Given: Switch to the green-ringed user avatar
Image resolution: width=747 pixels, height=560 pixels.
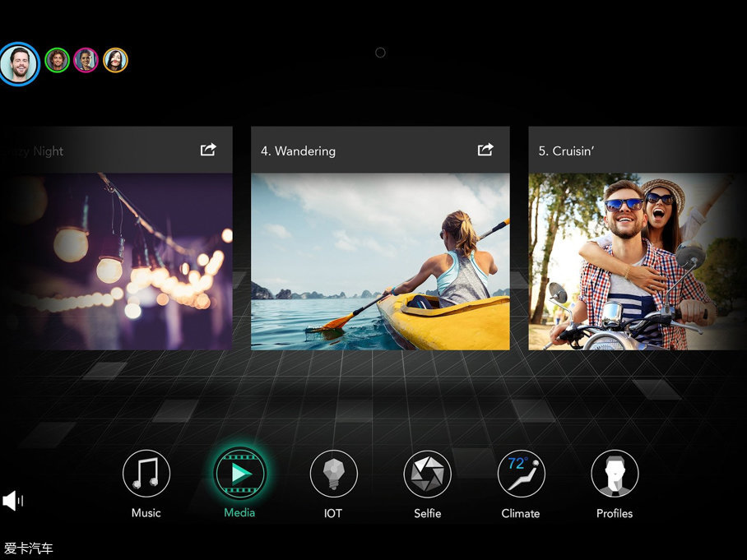Looking at the screenshot, I should click(x=57, y=60).
